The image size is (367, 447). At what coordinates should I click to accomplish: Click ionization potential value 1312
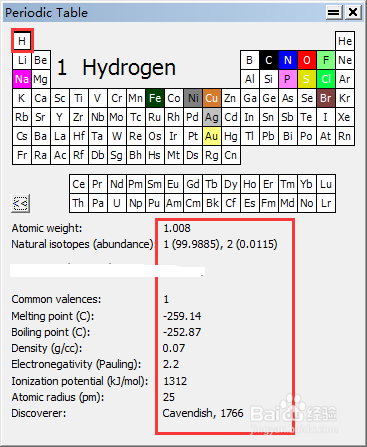[x=175, y=381]
